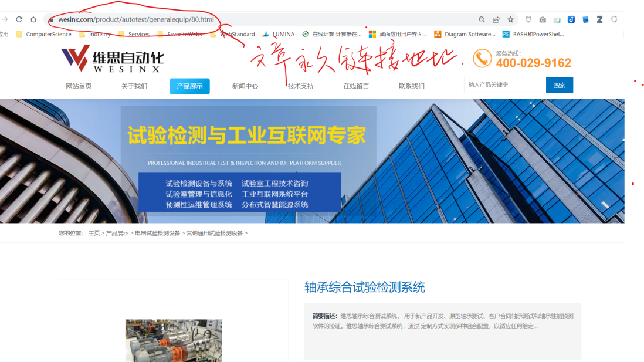Click the 其他通用试验检测设备 breadcrumb link
The width and height of the screenshot is (644, 362).
[x=215, y=233]
